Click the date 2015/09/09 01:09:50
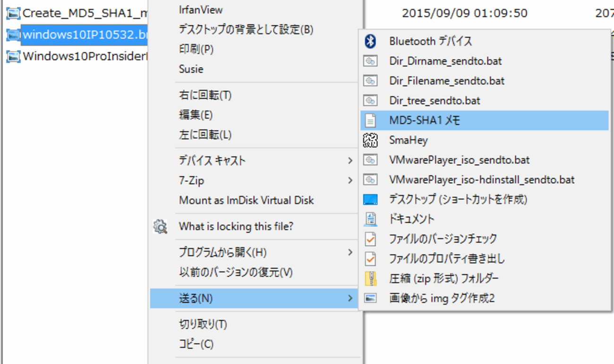 pos(465,14)
